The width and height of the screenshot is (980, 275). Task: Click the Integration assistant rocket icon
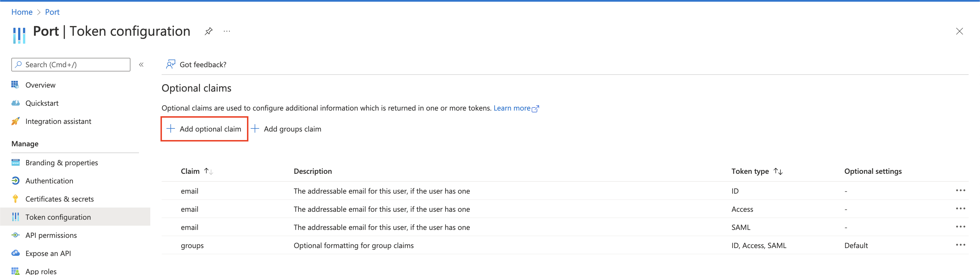coord(15,121)
